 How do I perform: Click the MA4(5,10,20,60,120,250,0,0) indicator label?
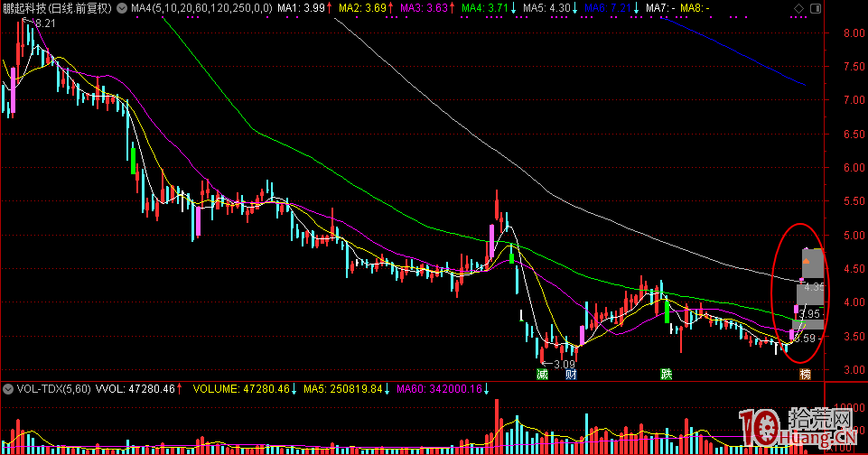pyautogui.click(x=201, y=8)
